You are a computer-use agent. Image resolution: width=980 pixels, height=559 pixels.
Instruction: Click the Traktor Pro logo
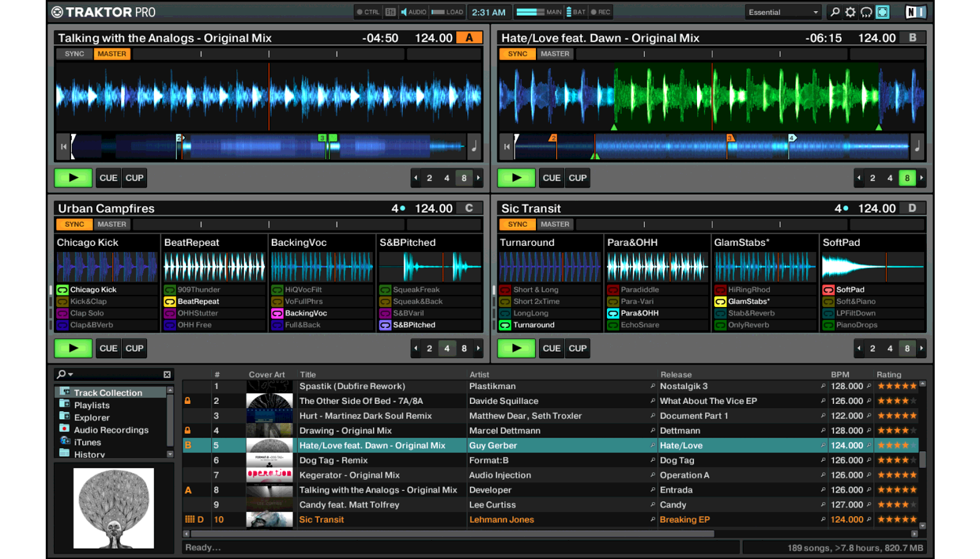(x=104, y=12)
